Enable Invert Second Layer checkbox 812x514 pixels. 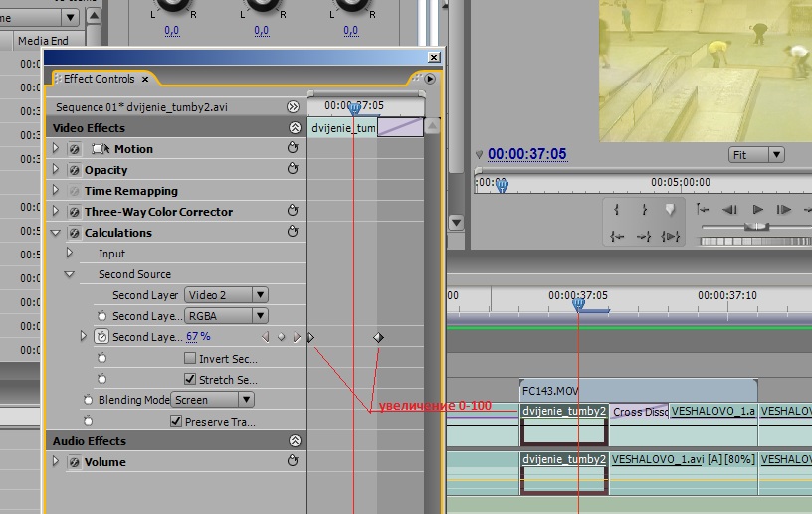click(x=190, y=358)
